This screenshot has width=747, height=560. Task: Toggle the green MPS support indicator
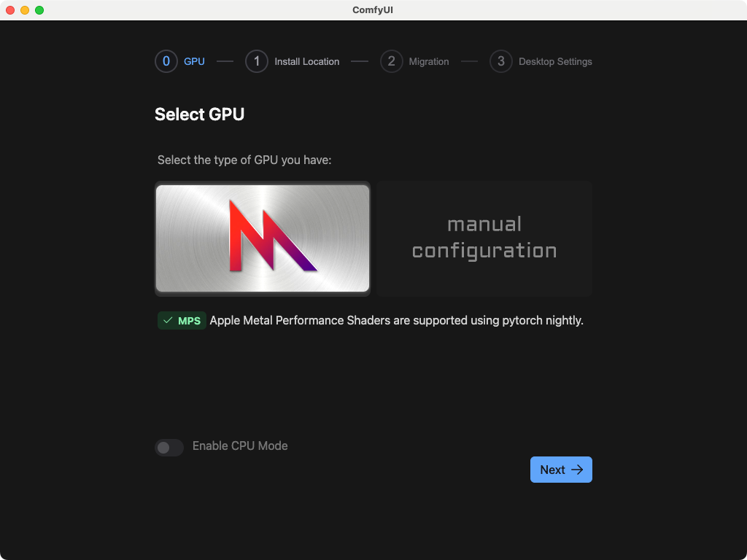tap(181, 320)
